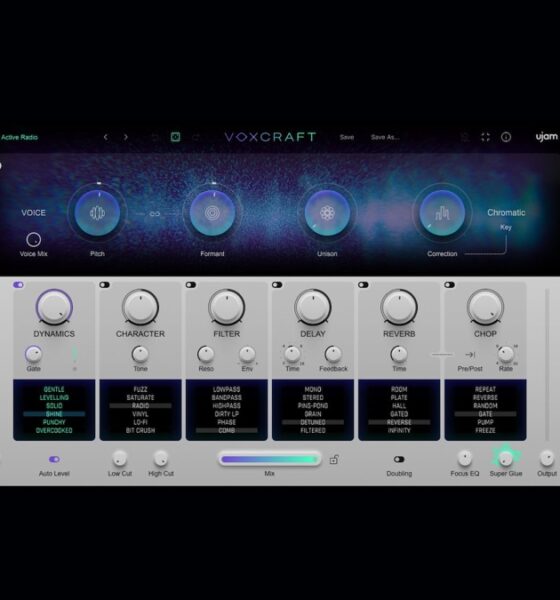Click the Delay Time knob
The image size is (560, 600).
(x=292, y=354)
